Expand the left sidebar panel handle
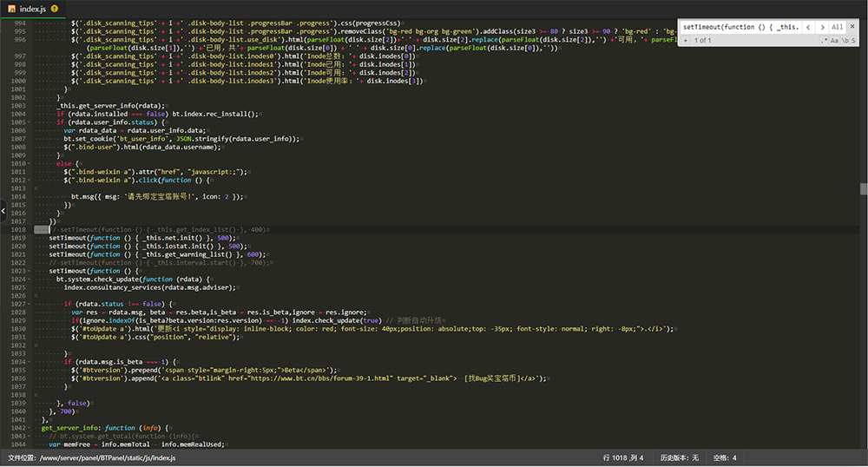Image resolution: width=868 pixels, height=467 pixels. tap(3, 210)
